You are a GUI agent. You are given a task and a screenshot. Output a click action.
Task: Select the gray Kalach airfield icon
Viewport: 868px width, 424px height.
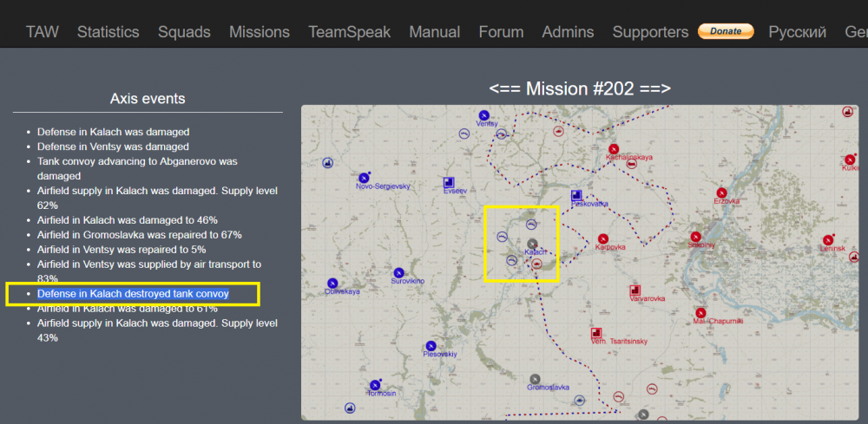[x=533, y=244]
